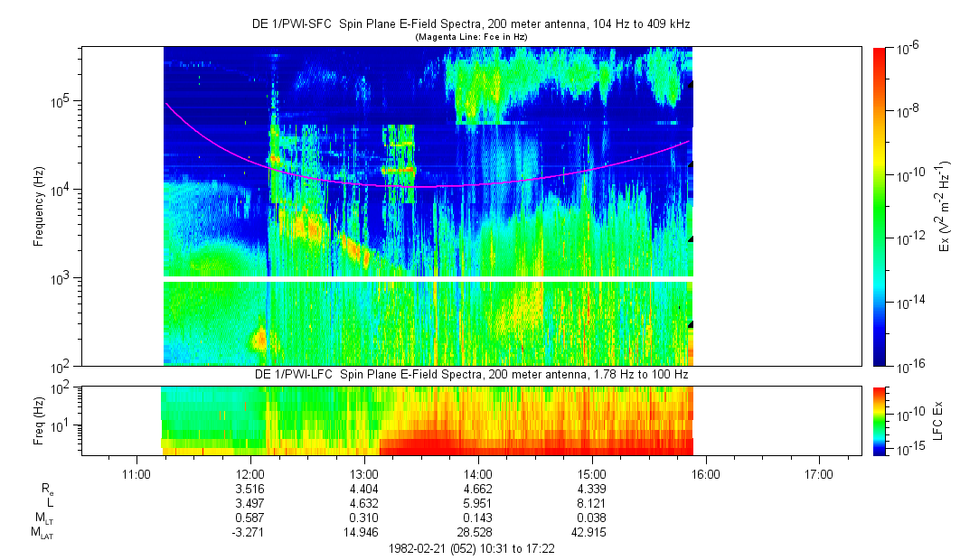Click the LFC Ex color bar
The width and height of the screenshot is (979, 560).
[879, 421]
